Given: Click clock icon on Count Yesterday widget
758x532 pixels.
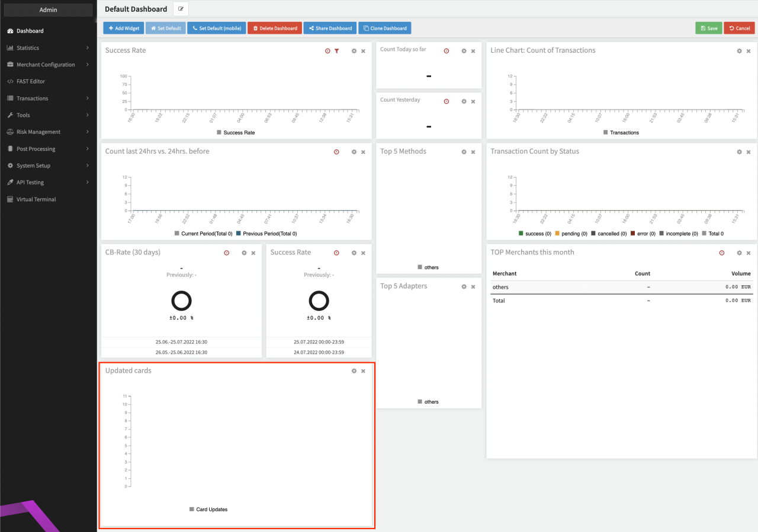Looking at the screenshot, I should pos(447,102).
